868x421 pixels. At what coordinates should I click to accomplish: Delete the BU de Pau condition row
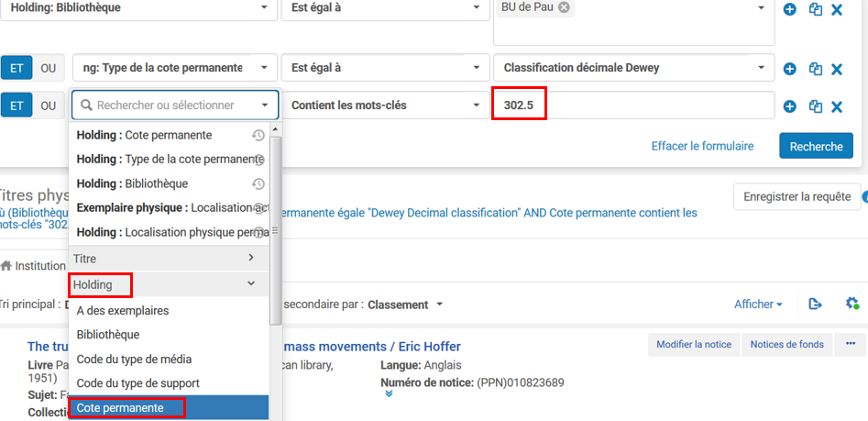836,10
